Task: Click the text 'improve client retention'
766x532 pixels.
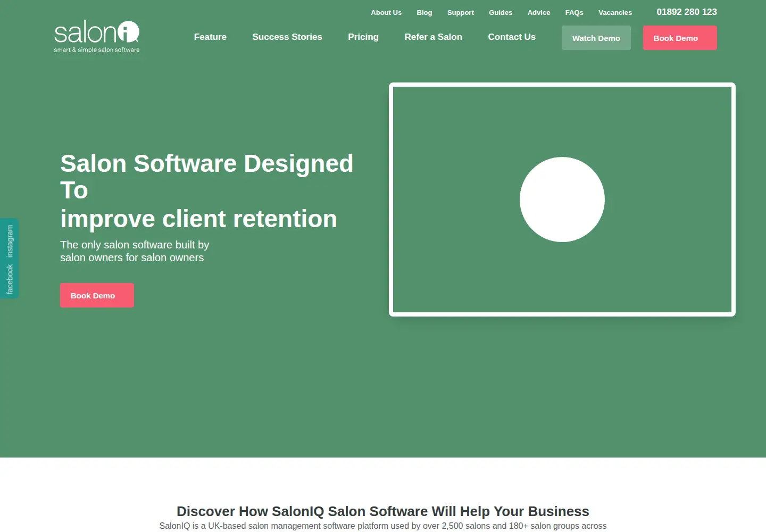Action: click(x=198, y=219)
